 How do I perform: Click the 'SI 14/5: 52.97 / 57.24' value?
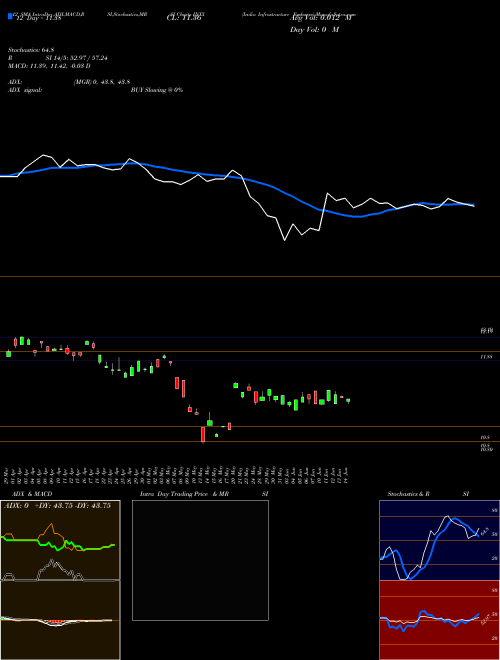click(77, 58)
